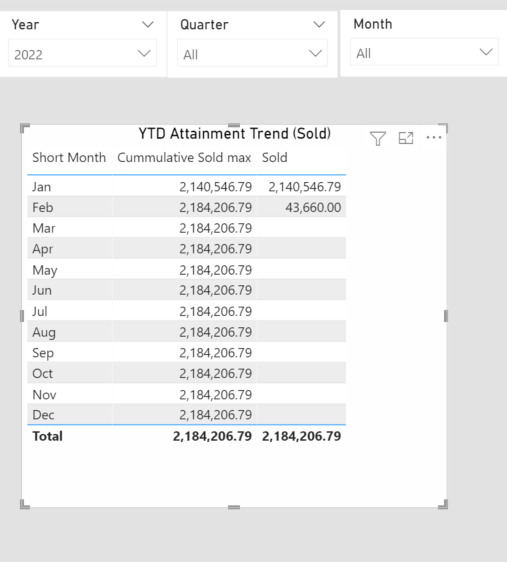
Task: Click Jan Cummulative Sold max value
Action: pos(216,187)
